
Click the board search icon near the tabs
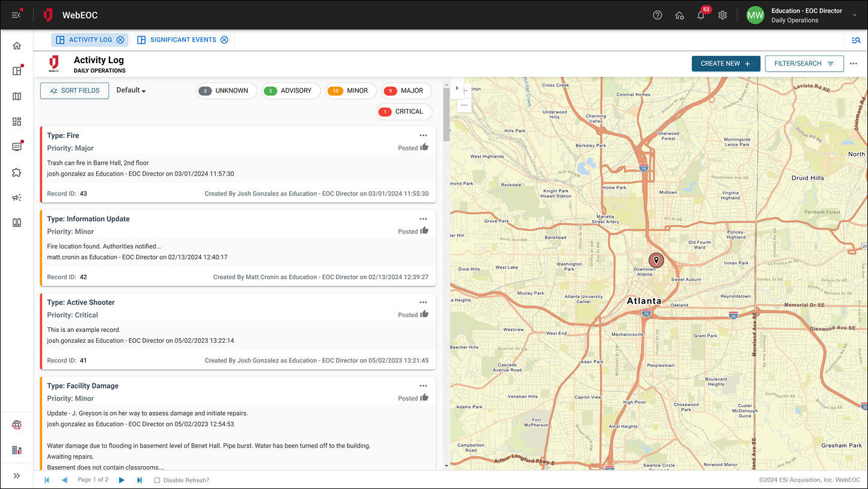856,40
